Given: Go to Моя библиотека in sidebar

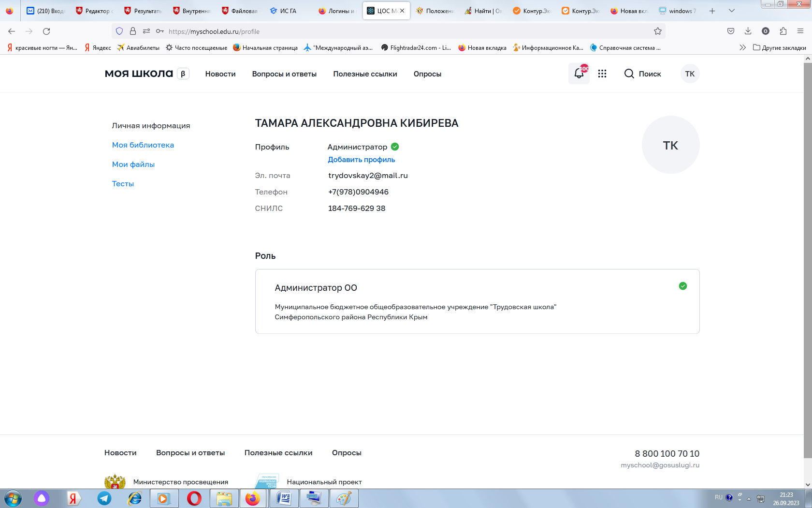Looking at the screenshot, I should pos(143,145).
